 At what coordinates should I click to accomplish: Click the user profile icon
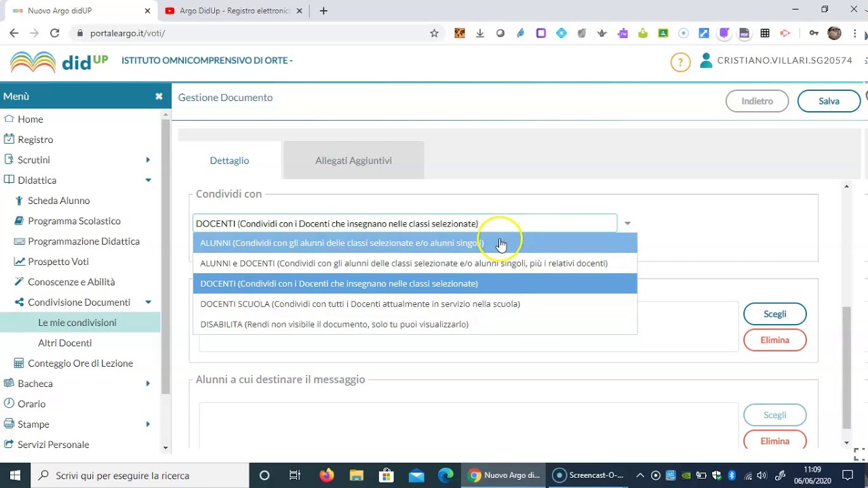coord(706,60)
